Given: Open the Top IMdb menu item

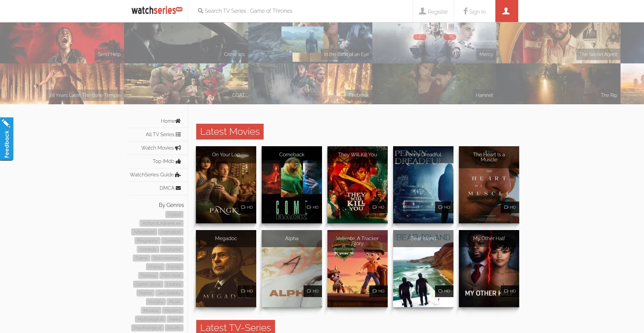Looking at the screenshot, I should point(157,161).
